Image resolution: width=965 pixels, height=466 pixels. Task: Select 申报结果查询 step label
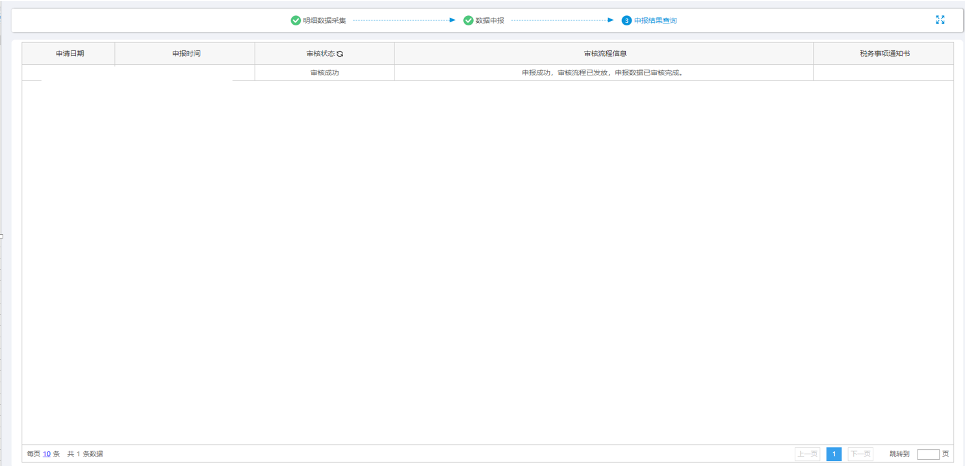(655, 20)
